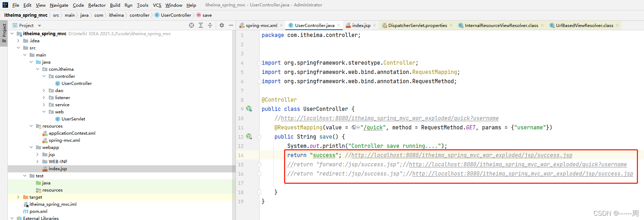Click the controller breadcrumb
Viewport: 644px width, 220px height.
(x=140, y=15)
